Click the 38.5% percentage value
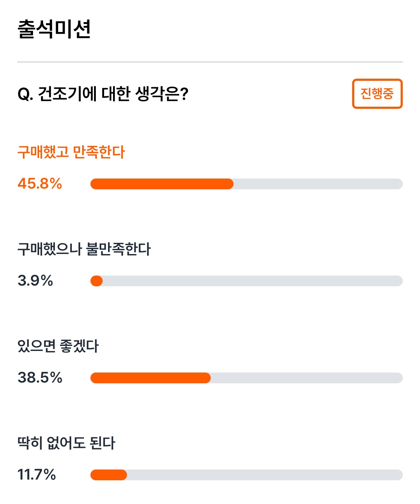 click(x=40, y=378)
